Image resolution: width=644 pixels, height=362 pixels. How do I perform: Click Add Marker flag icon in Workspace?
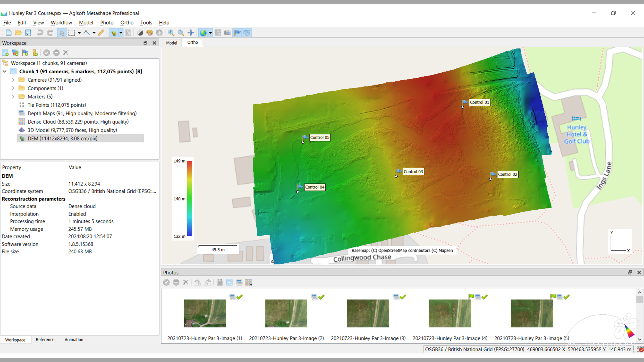pyautogui.click(x=25, y=53)
